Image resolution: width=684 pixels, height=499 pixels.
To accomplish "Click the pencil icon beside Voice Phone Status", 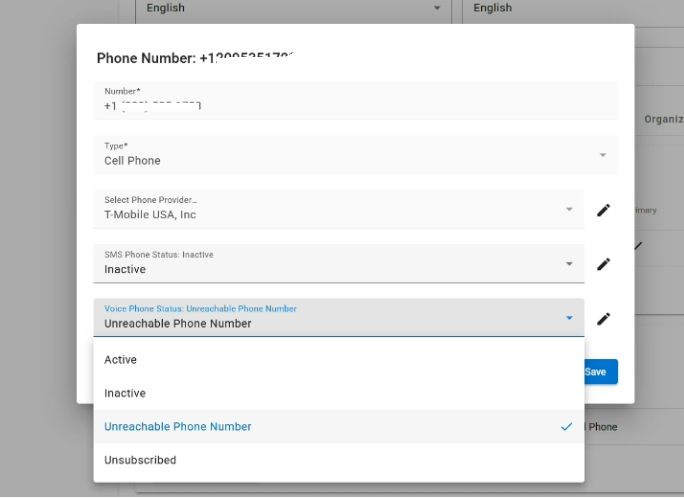I will pos(603,319).
